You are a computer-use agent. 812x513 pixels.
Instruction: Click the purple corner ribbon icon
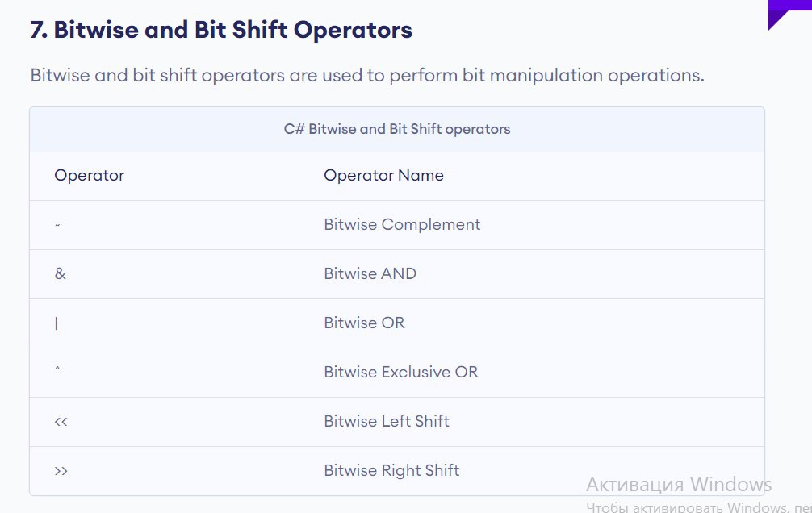point(789,14)
